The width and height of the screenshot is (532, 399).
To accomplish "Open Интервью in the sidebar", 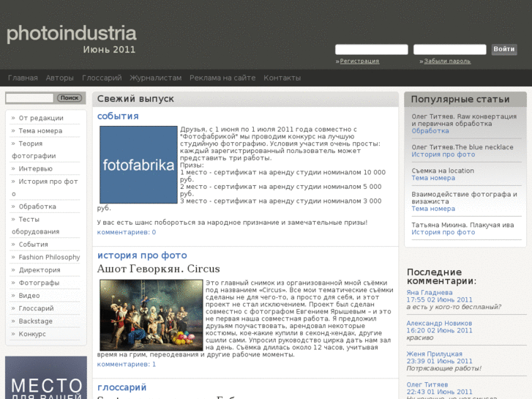I will [x=35, y=169].
